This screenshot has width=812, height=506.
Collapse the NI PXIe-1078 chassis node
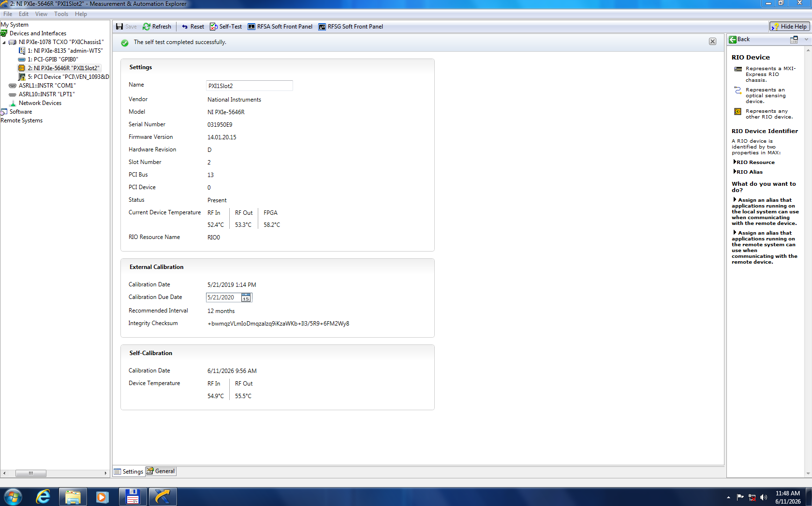pyautogui.click(x=4, y=42)
